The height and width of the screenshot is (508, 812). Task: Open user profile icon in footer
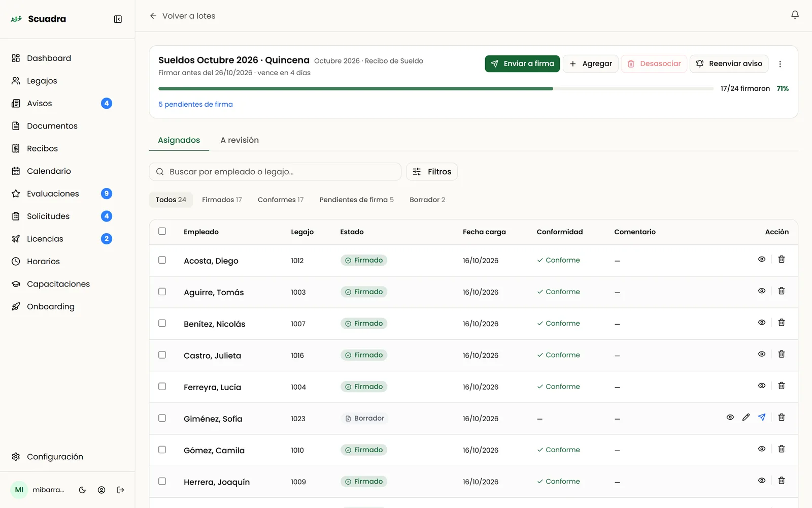pyautogui.click(x=101, y=490)
